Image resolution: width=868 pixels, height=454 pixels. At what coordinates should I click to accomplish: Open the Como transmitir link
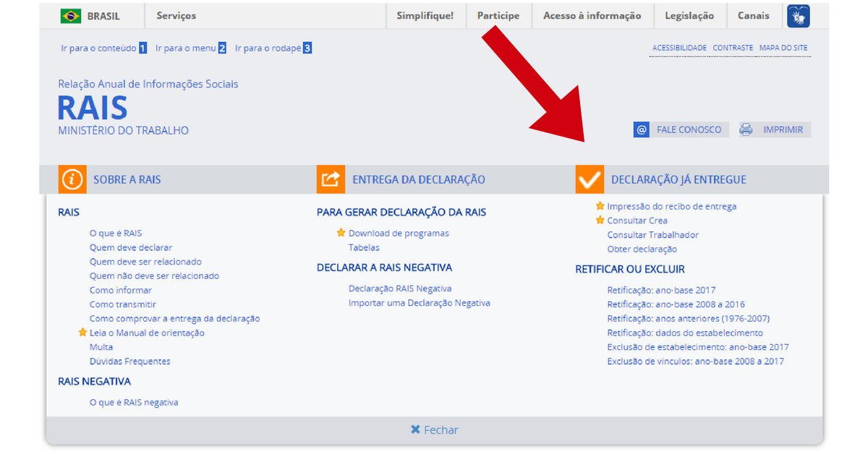coord(123,304)
